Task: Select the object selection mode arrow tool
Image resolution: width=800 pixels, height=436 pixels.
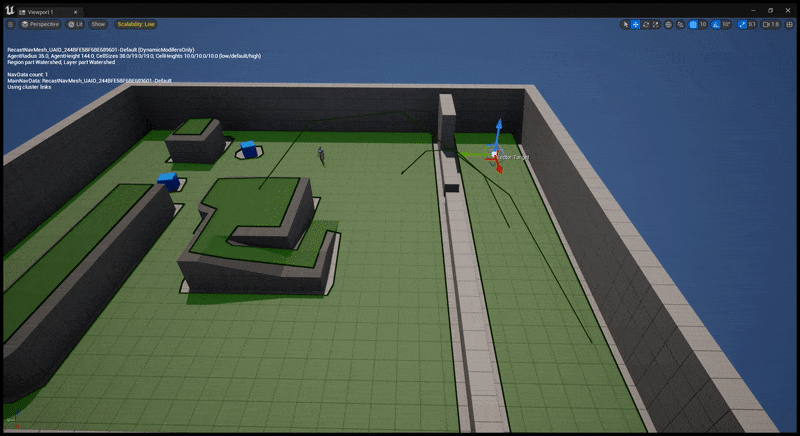Action: point(626,24)
